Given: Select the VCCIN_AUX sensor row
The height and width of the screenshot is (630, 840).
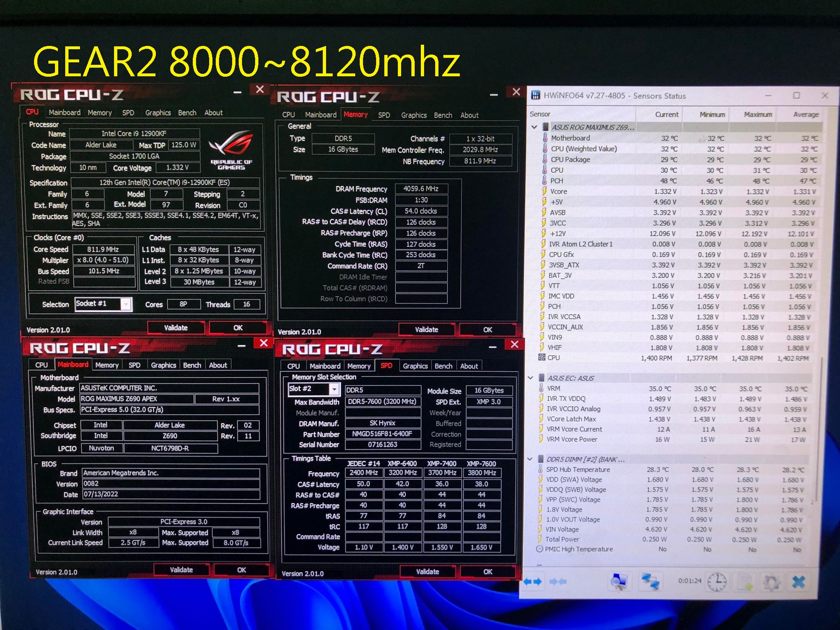Looking at the screenshot, I should point(677,327).
